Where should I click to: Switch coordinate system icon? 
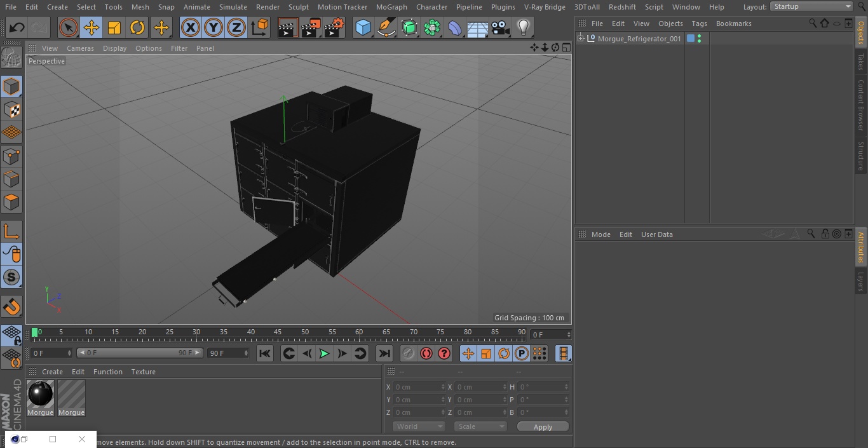click(x=260, y=28)
